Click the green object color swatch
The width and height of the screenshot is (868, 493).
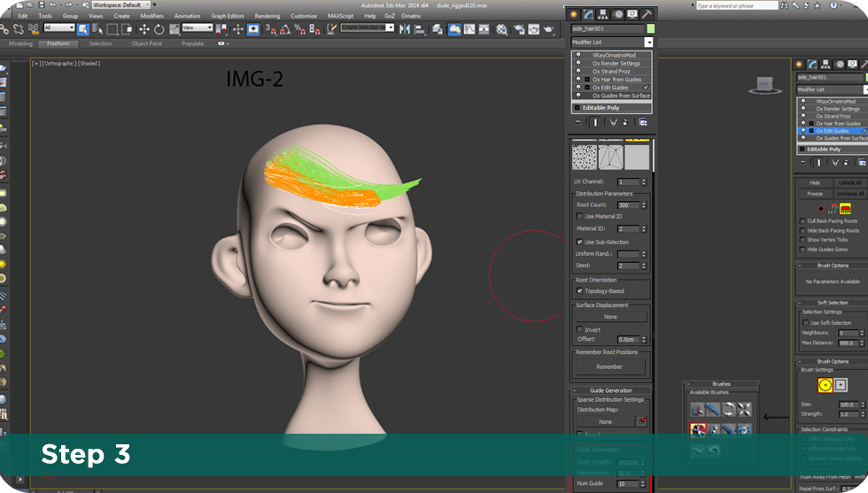pos(650,29)
